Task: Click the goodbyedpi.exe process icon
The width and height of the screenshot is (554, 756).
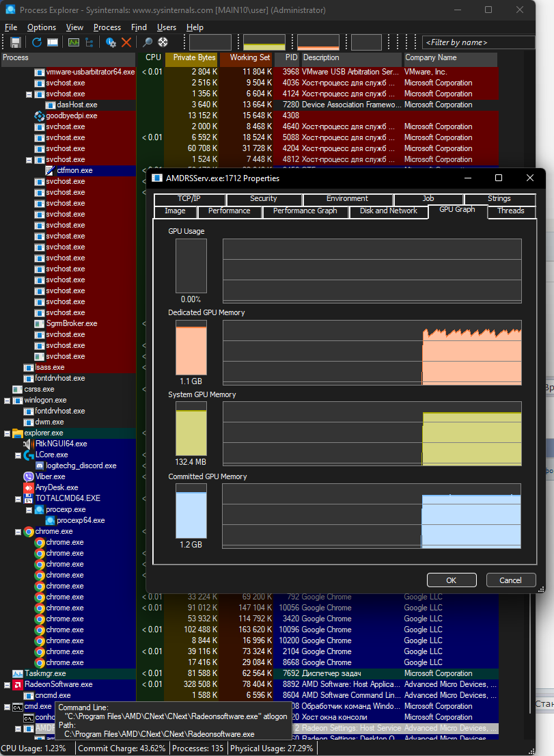Action: pos(40,116)
